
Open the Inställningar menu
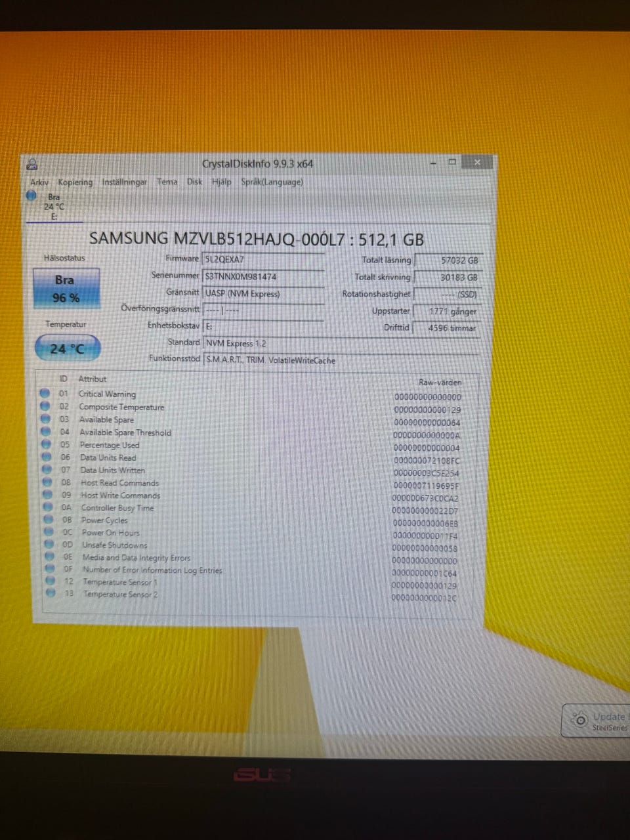click(x=124, y=182)
